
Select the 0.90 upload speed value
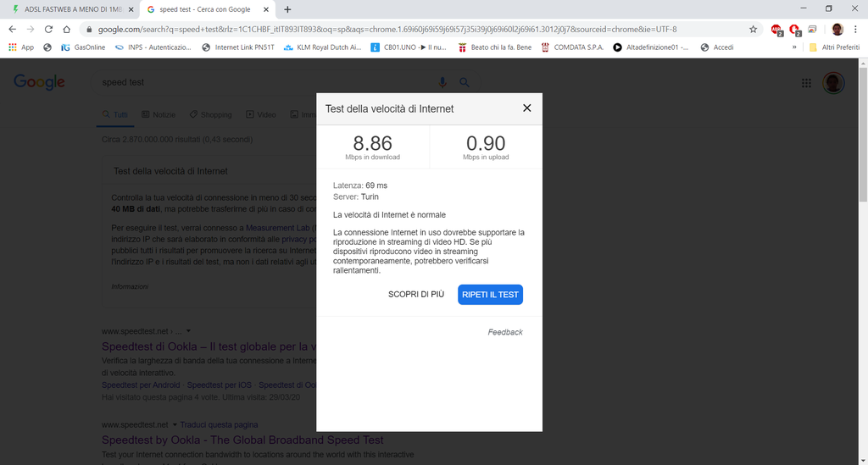pyautogui.click(x=486, y=143)
